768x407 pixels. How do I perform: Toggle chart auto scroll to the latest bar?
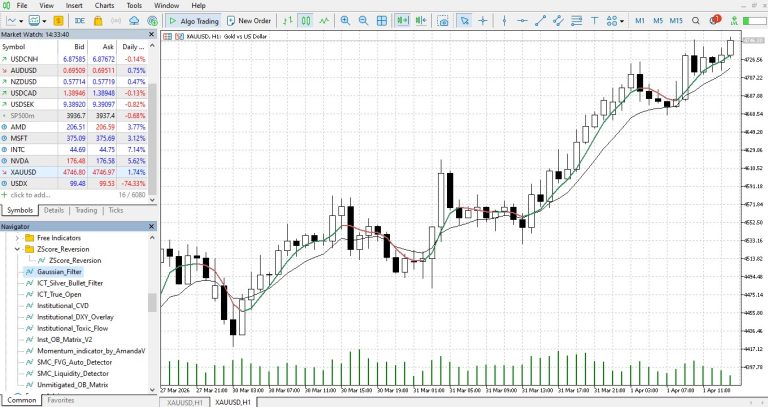pyautogui.click(x=403, y=21)
